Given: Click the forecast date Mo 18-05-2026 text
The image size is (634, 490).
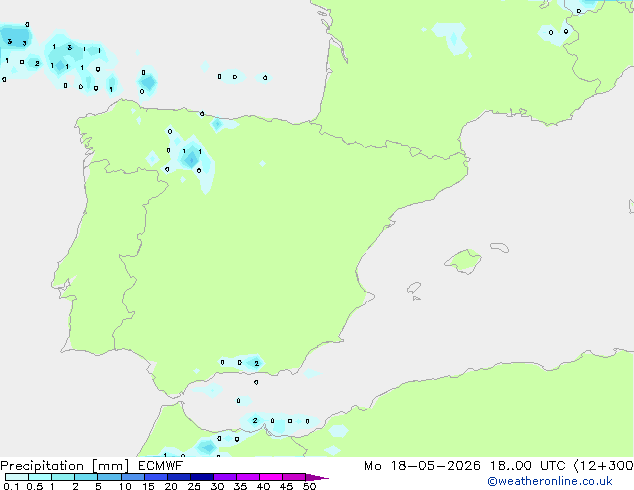Looking at the screenshot, I should [422, 466].
